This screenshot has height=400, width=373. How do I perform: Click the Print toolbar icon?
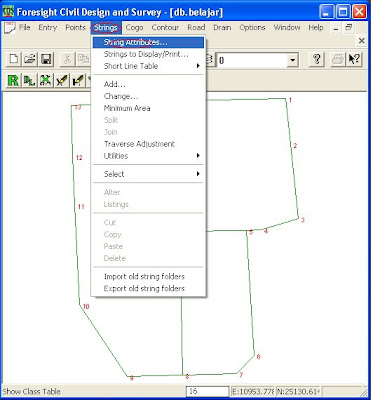tap(338, 60)
